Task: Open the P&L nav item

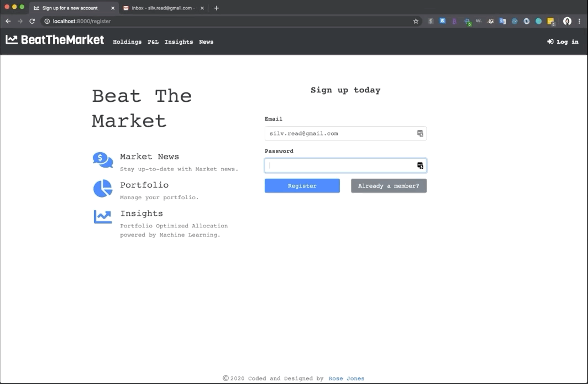Action: pos(153,41)
